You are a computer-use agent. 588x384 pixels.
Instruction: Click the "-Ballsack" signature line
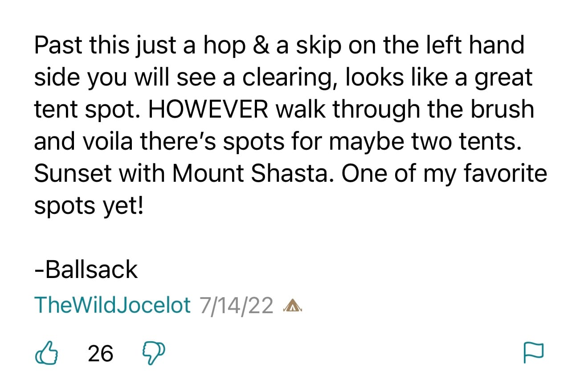pyautogui.click(x=86, y=270)
